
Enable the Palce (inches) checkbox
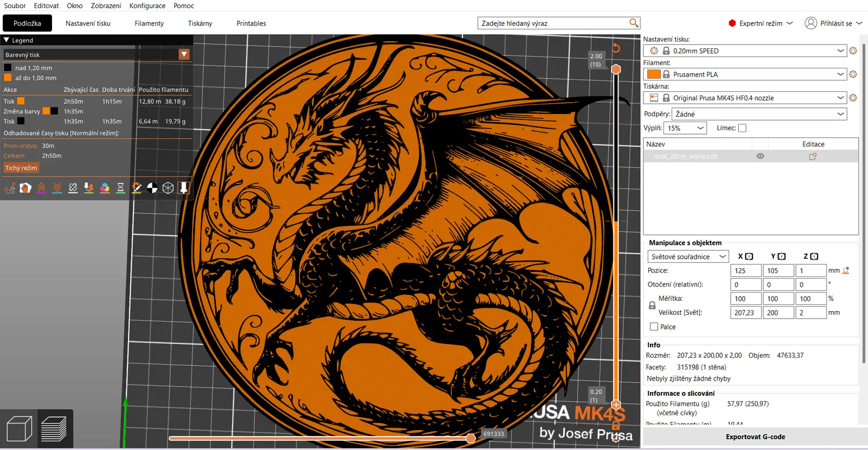pos(654,327)
